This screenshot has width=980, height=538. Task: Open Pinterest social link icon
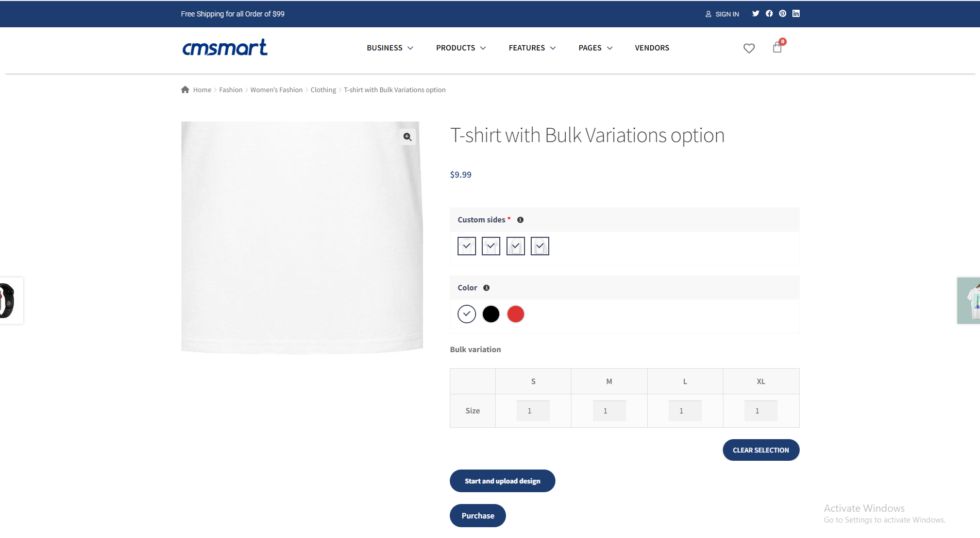783,14
